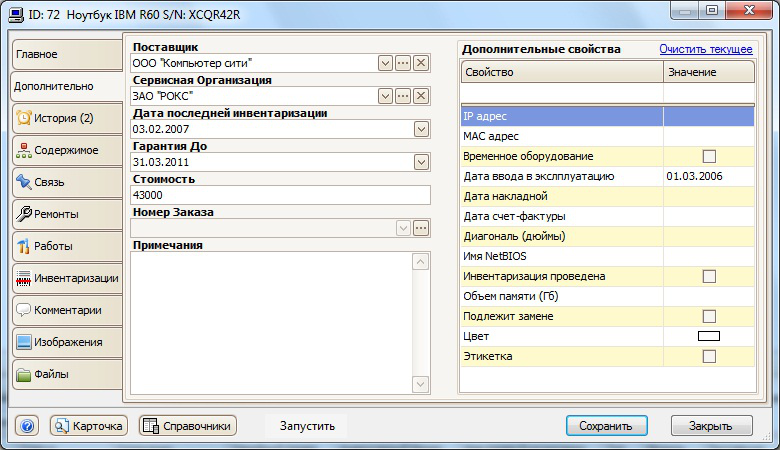780x450 pixels.
Task: Switch to Главное tab
Action: pyautogui.click(x=67, y=54)
